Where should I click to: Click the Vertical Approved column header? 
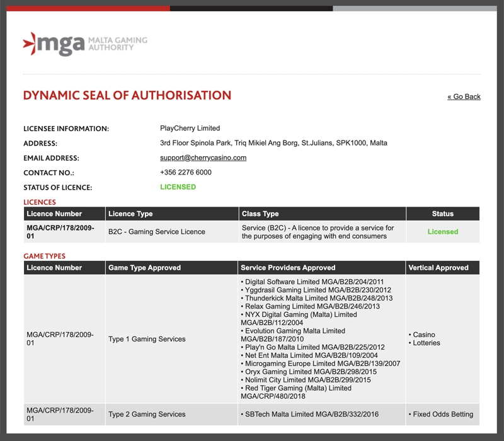[438, 268]
